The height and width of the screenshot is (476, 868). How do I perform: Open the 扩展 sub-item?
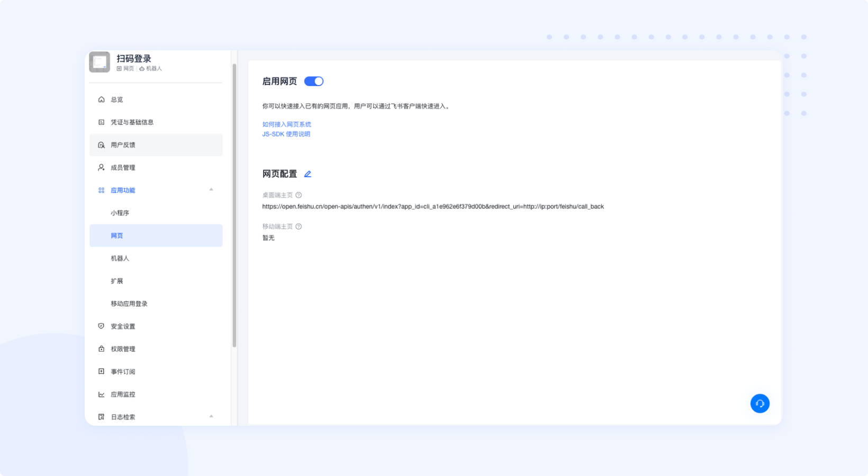point(156,281)
